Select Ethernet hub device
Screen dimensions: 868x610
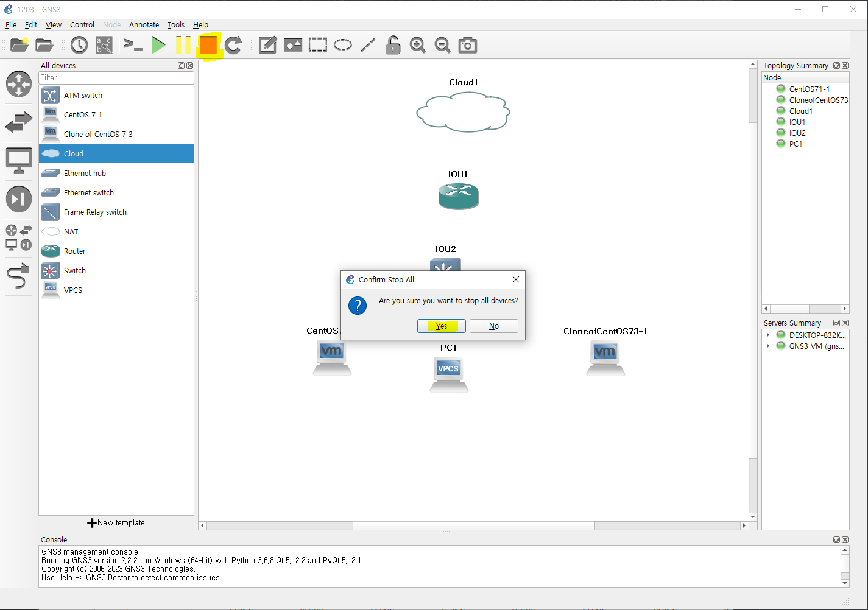[x=116, y=174]
